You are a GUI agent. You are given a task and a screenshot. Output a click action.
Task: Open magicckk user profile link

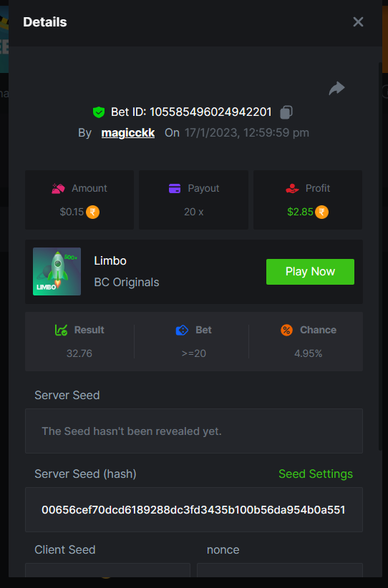[128, 133]
